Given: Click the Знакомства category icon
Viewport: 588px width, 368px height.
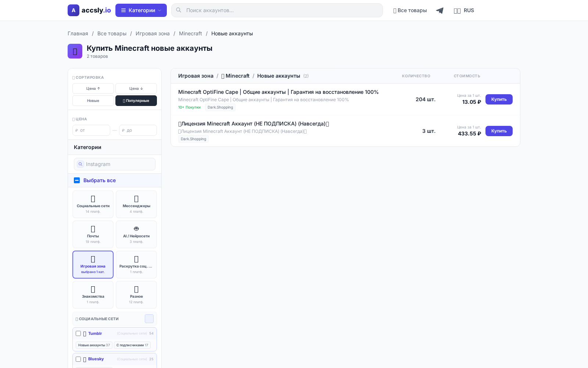Looking at the screenshot, I should (93, 289).
